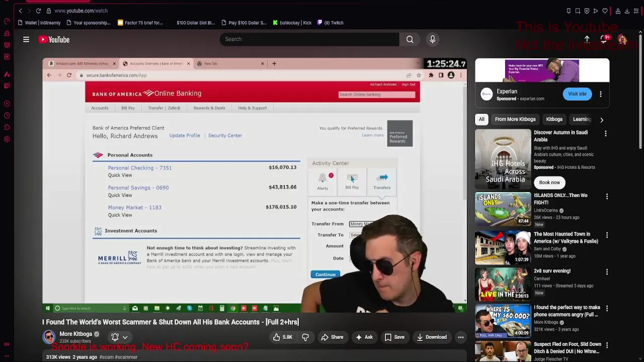Open the Twitch bookmark
This screenshot has width=644, height=362.
click(330, 23)
